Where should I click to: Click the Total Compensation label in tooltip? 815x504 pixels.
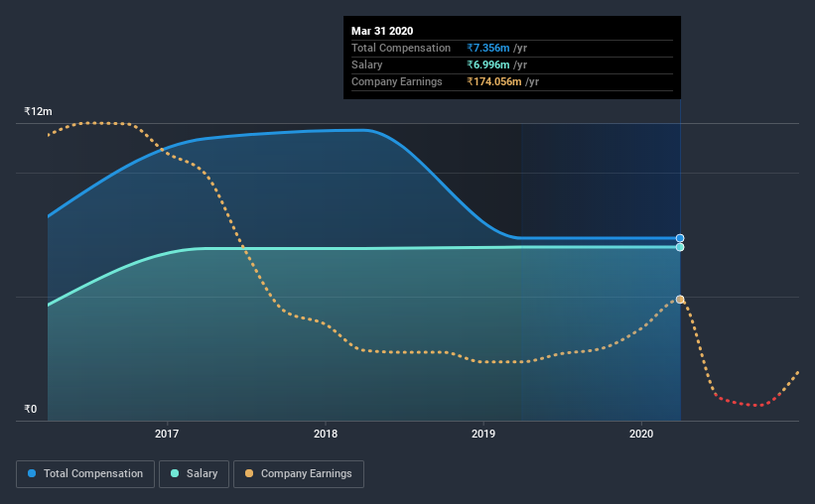pos(401,48)
